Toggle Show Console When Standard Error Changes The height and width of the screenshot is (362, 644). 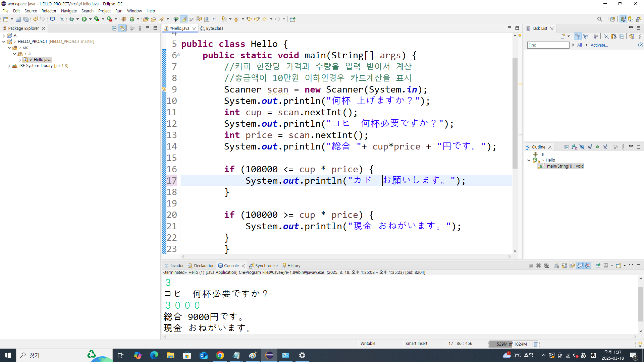(588, 266)
